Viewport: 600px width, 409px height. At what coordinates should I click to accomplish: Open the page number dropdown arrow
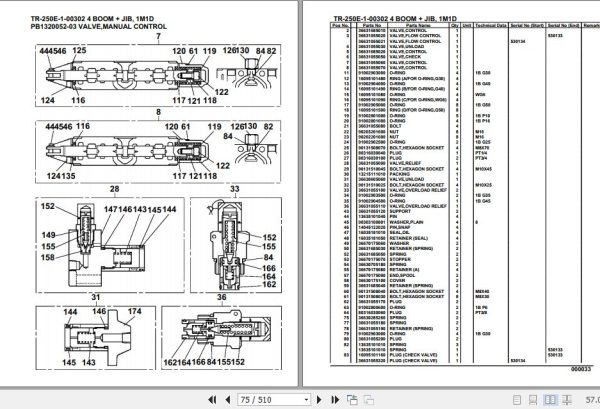(x=306, y=400)
